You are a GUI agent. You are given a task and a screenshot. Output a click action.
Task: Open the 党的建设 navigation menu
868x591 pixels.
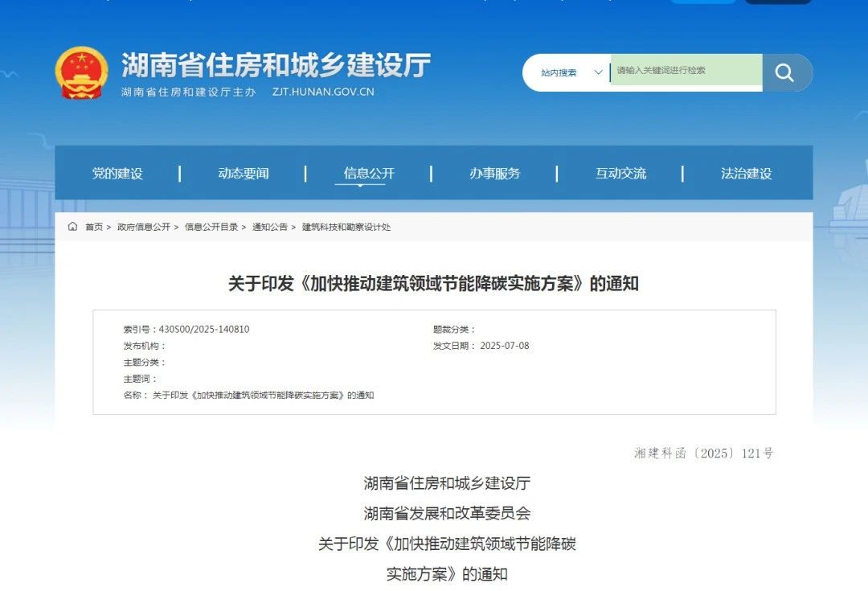point(117,173)
